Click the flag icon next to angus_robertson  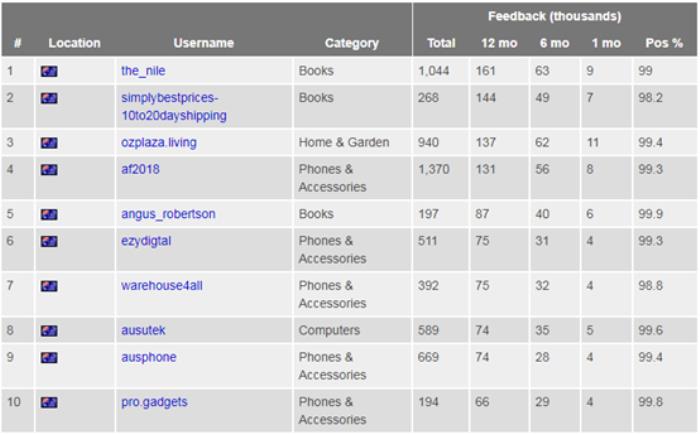49,214
